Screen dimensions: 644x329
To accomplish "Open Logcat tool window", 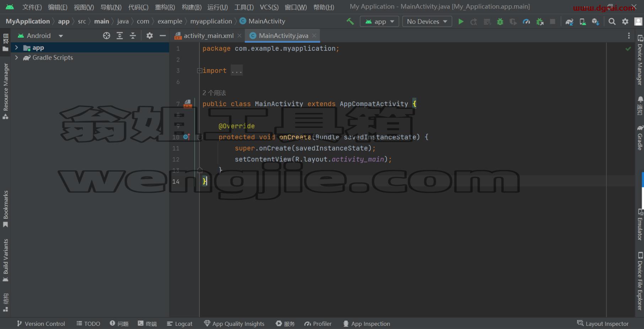I will (x=179, y=324).
